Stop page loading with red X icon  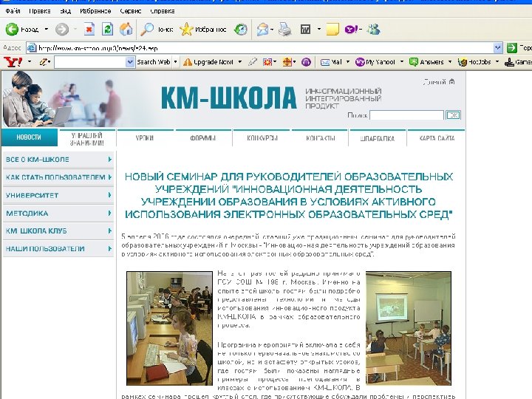coord(89,29)
